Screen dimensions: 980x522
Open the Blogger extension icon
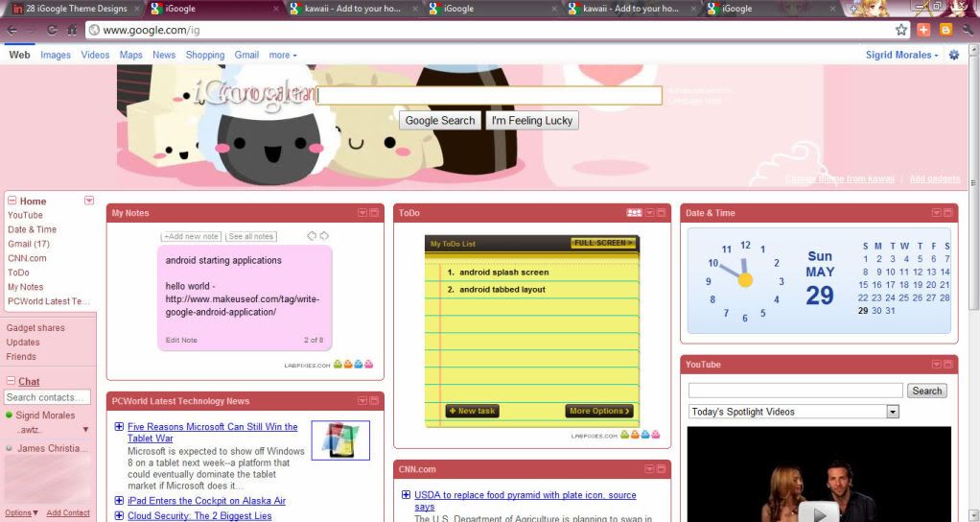pos(945,30)
